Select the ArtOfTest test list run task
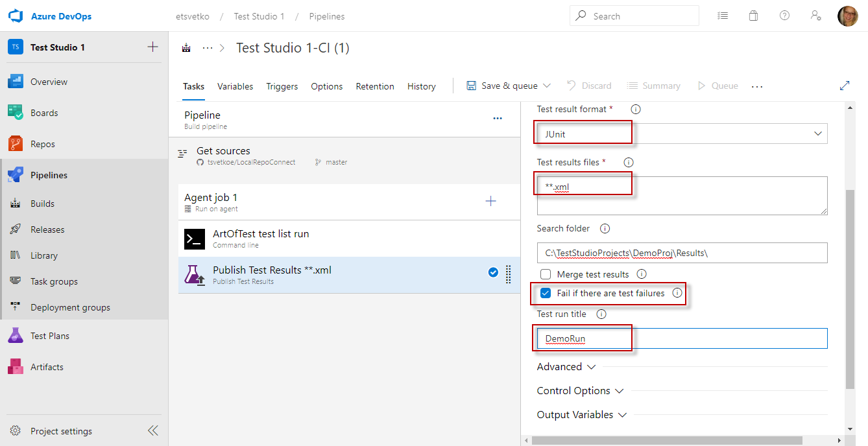The height and width of the screenshot is (446, 868). (x=349, y=239)
